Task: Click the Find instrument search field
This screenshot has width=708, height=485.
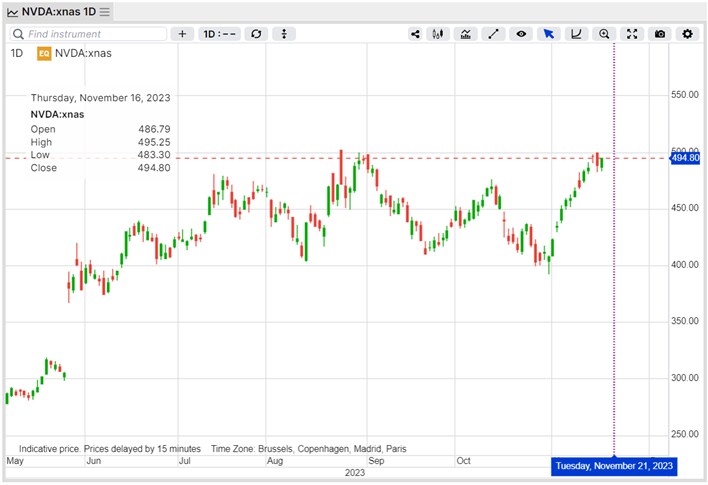Action: point(88,34)
